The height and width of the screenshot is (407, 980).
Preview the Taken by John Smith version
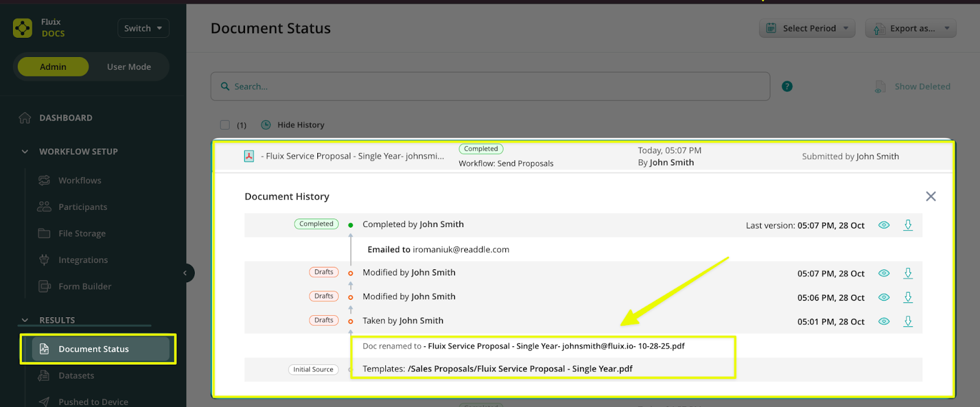tap(883, 321)
